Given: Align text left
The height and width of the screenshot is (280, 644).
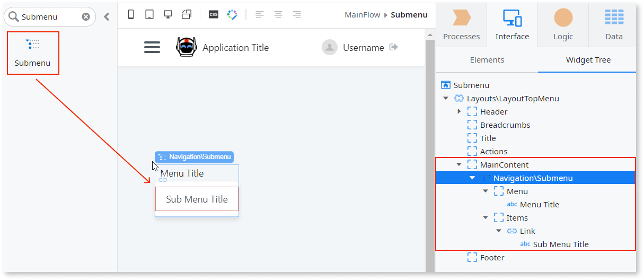Looking at the screenshot, I should [x=259, y=15].
